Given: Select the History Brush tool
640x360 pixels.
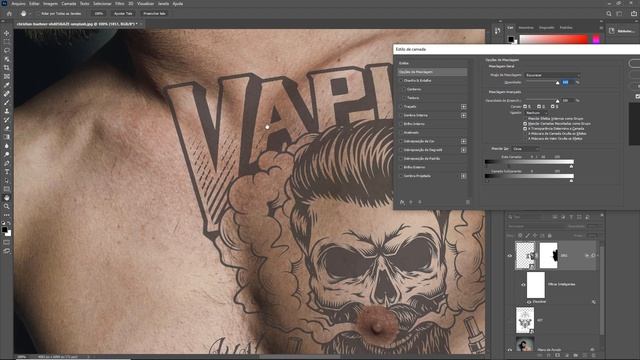Looking at the screenshot, I should (7, 120).
